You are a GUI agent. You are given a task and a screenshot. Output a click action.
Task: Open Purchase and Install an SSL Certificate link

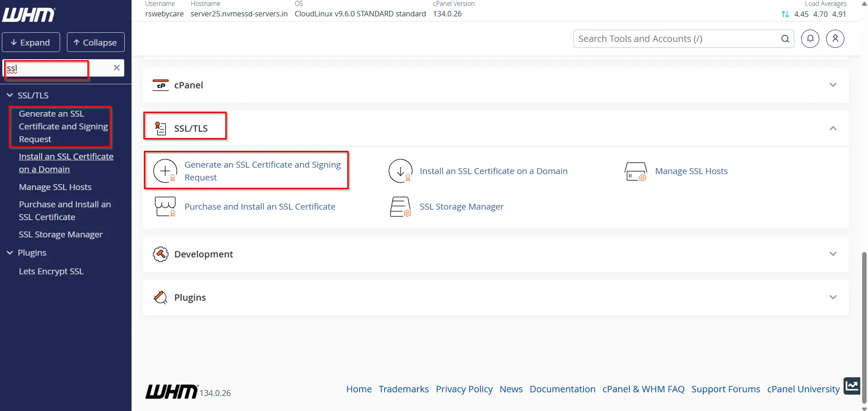[x=260, y=207]
